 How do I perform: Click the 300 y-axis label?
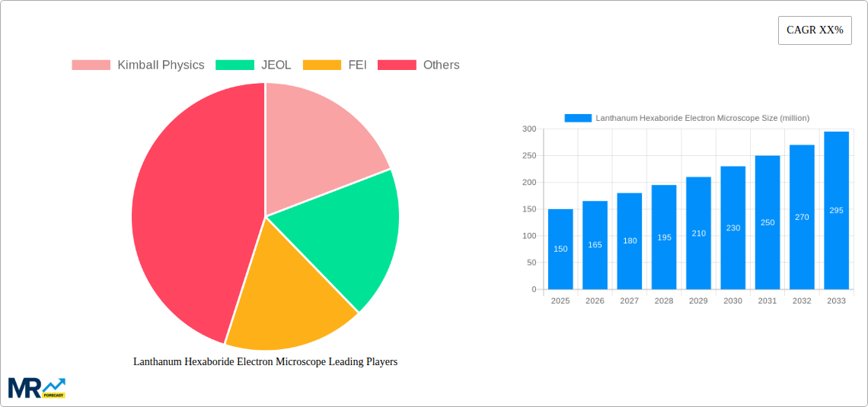pos(529,129)
